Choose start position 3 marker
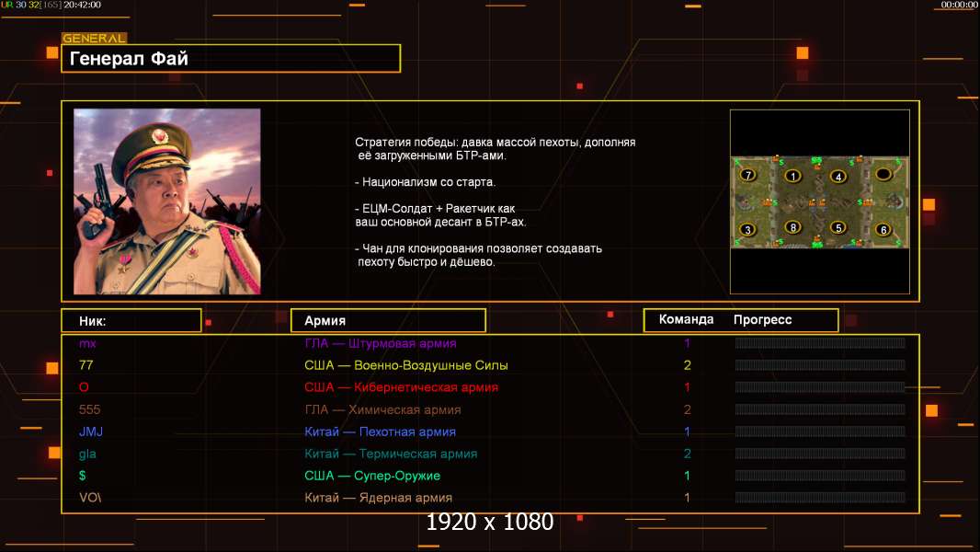Image resolution: width=980 pixels, height=552 pixels. [747, 229]
